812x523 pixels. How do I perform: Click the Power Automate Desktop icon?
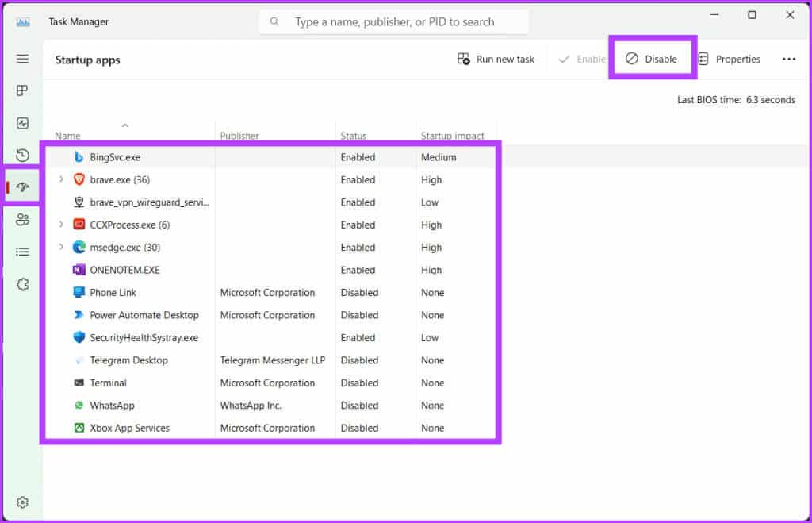pos(79,314)
